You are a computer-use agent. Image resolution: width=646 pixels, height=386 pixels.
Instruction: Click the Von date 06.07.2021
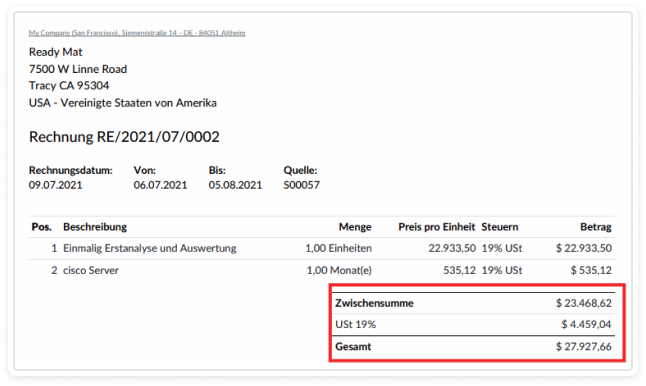160,185
